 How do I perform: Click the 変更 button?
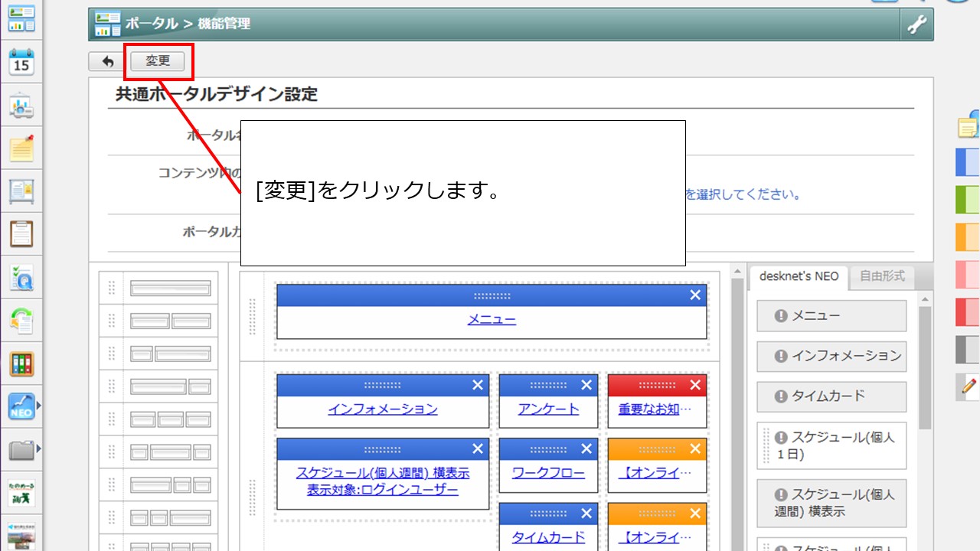[158, 61]
